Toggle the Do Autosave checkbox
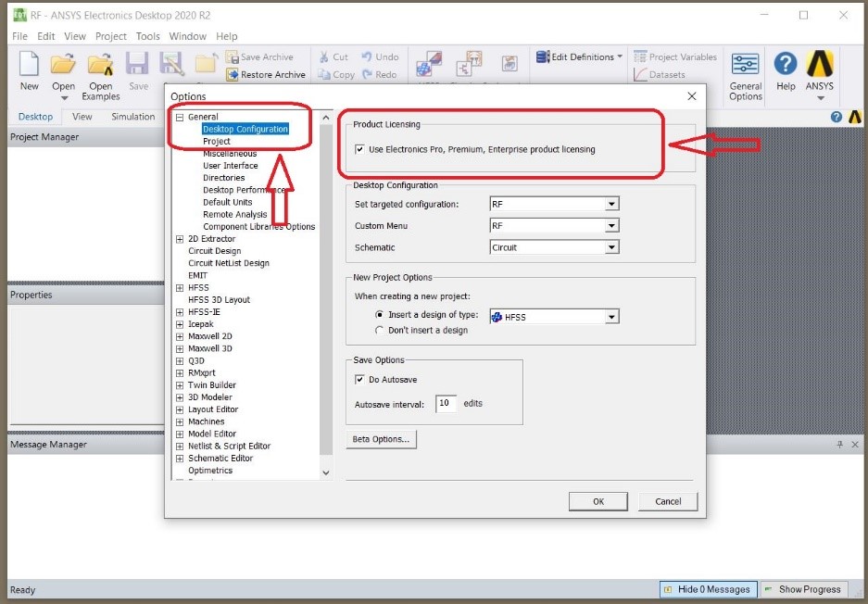 point(359,380)
